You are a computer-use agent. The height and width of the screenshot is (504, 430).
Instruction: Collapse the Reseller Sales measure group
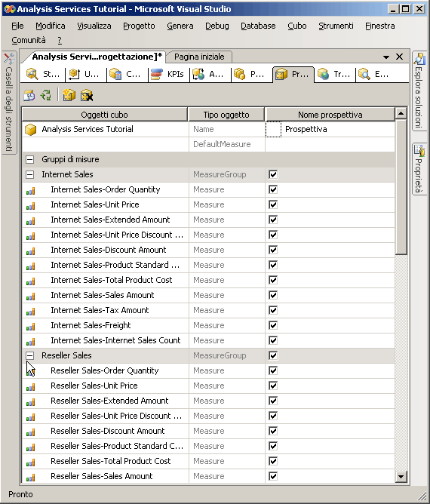[x=30, y=355]
